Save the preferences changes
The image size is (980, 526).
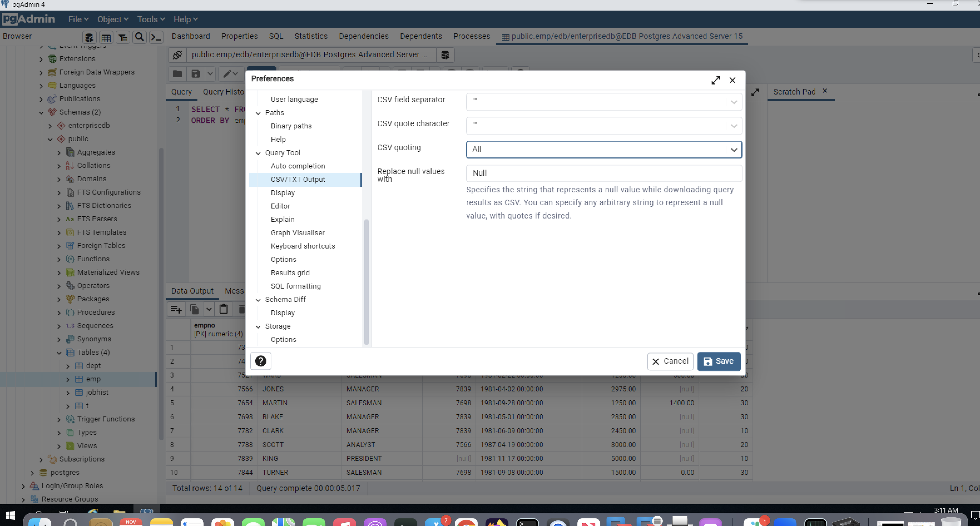(718, 361)
